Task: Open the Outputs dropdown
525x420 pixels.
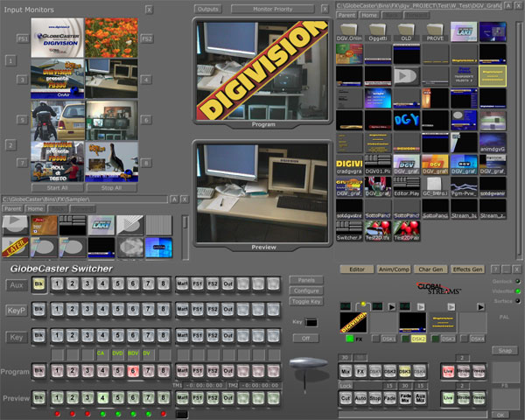Action: 208,9
